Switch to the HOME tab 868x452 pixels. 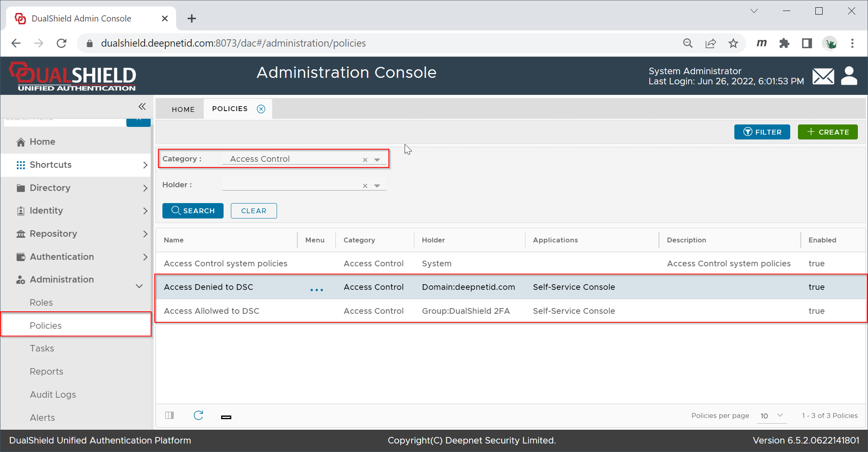(x=183, y=109)
